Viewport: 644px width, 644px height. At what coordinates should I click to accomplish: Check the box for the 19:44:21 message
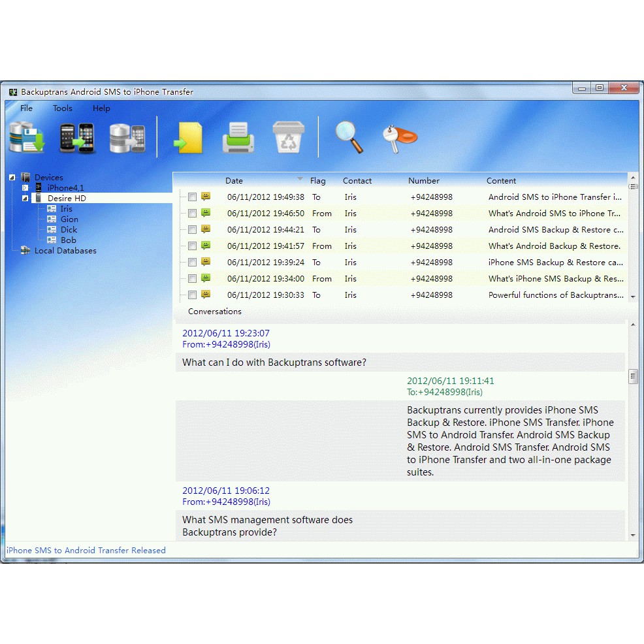tap(192, 230)
